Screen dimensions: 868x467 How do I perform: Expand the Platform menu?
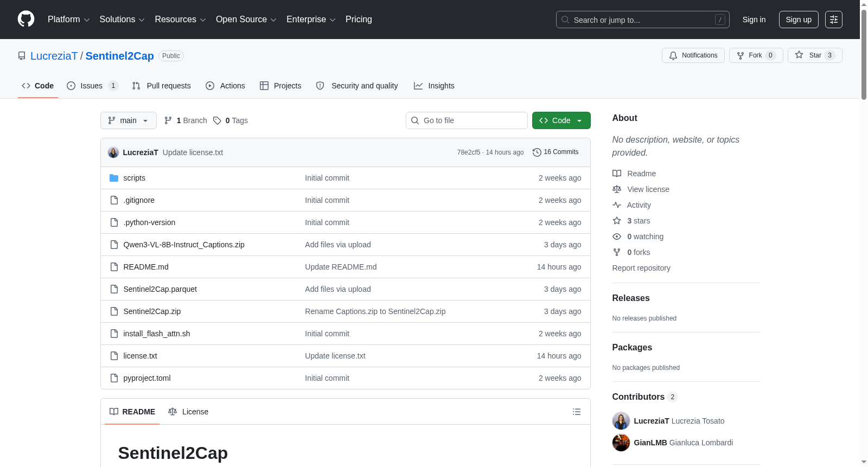coord(68,20)
